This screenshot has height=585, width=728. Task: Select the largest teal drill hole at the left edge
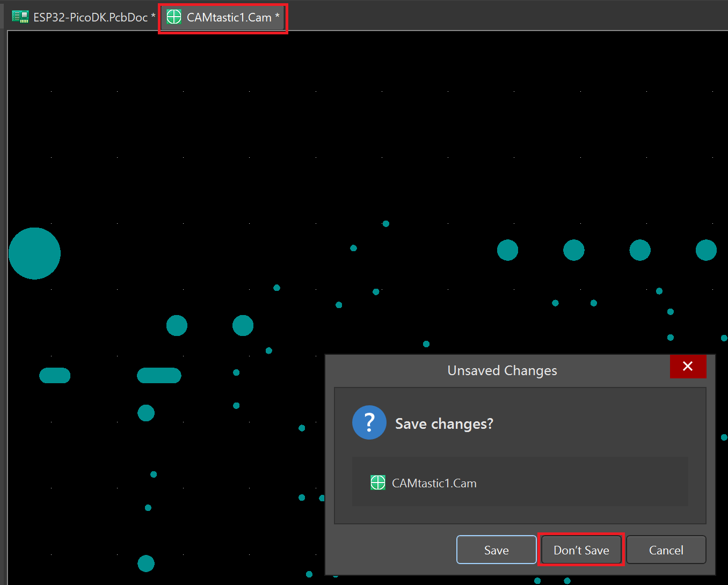(34, 253)
